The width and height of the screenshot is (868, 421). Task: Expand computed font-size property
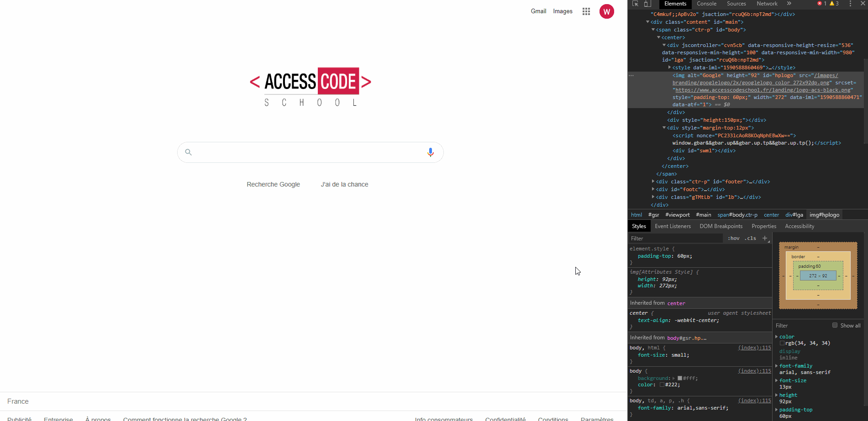click(777, 380)
